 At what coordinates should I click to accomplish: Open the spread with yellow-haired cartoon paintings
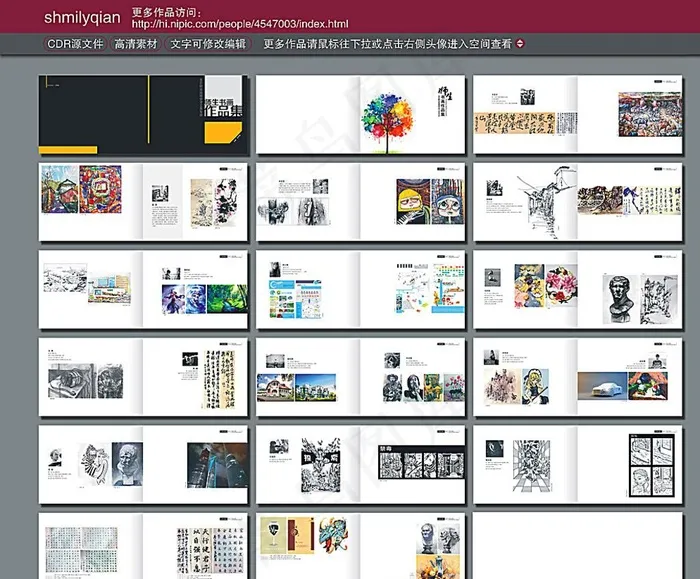coord(360,202)
